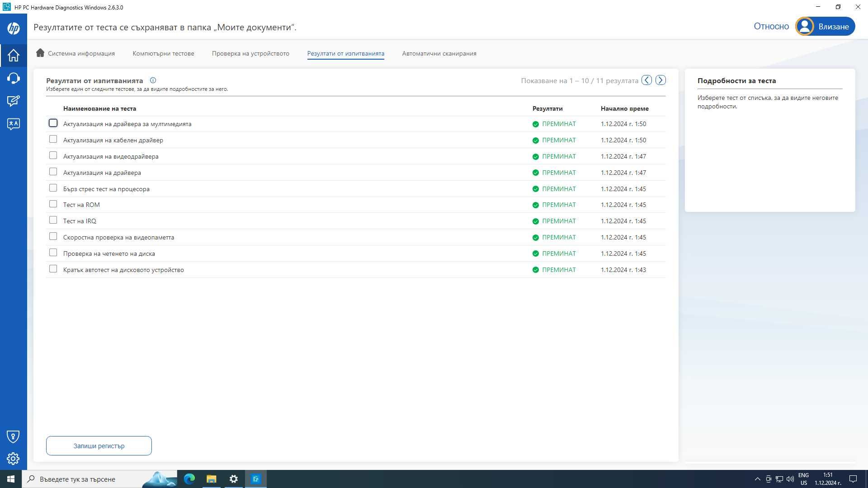
Task: Go to next results page arrow
Action: pos(660,80)
